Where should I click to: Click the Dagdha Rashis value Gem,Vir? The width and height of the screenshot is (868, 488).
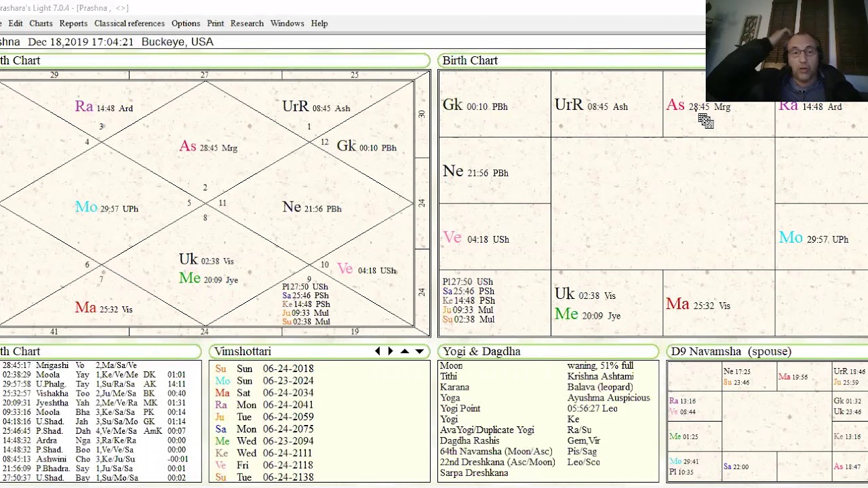[x=583, y=441]
